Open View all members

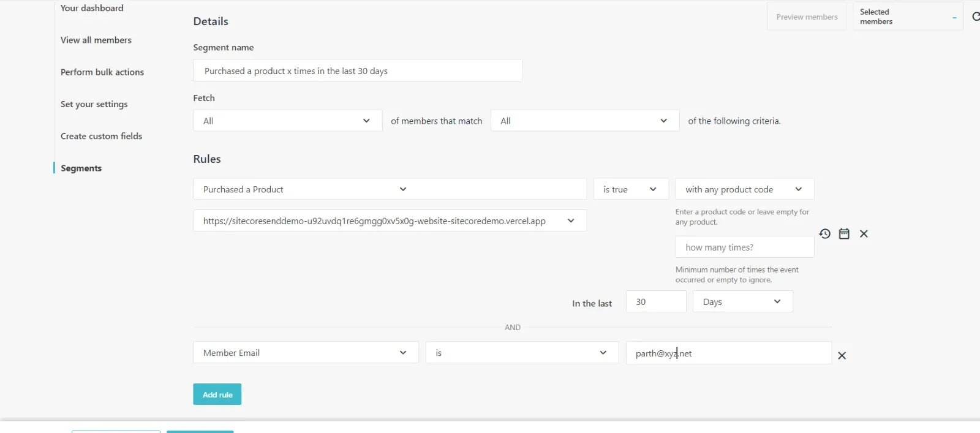(x=96, y=40)
